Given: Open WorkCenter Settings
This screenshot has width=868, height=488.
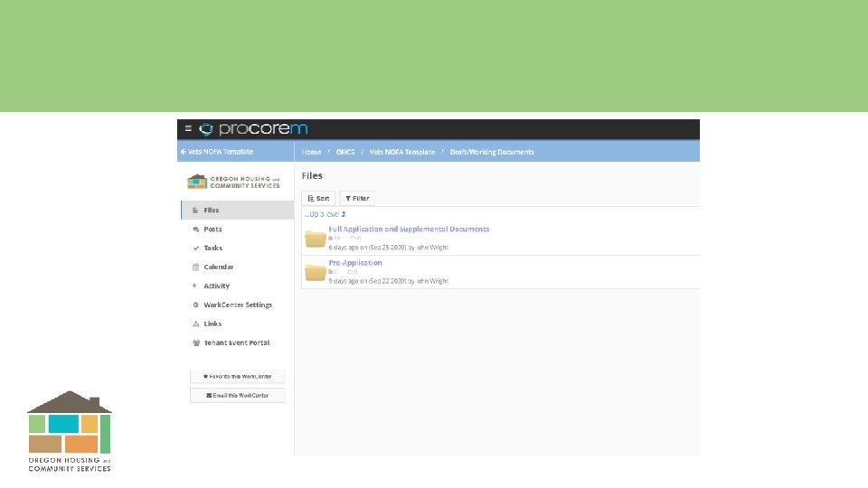Looking at the screenshot, I should tap(238, 305).
